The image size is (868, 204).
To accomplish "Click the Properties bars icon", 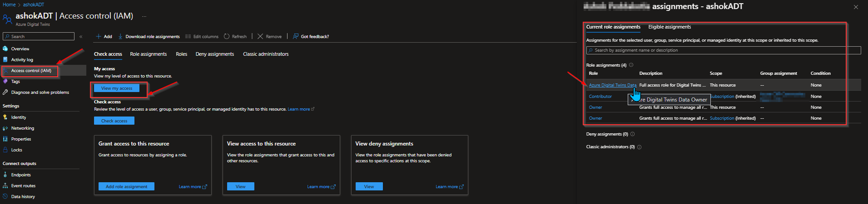I will pos(5,139).
